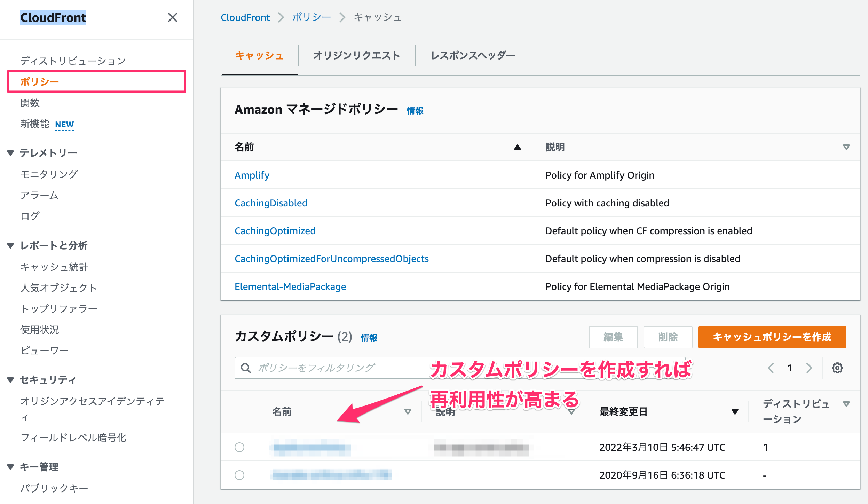This screenshot has height=504, width=868.
Task: Open 人気オブジェクト report
Action: pos(58,288)
